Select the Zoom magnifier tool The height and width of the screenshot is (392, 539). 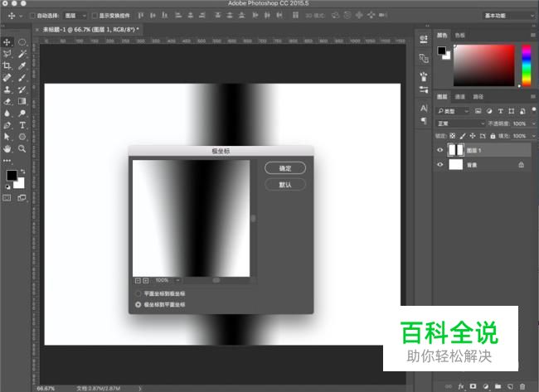coord(22,148)
